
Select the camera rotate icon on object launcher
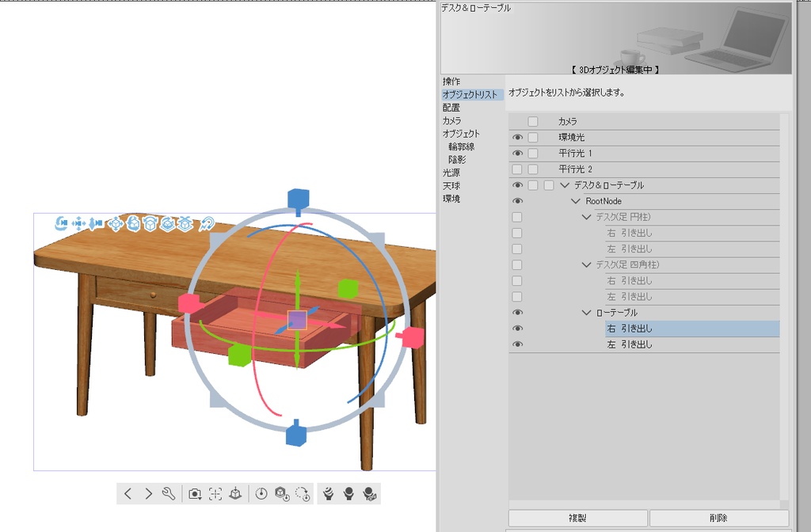click(61, 223)
